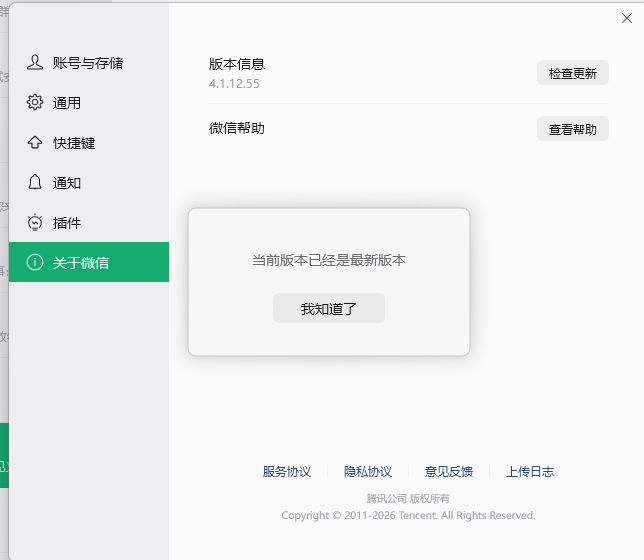Click the 检查更新 button
This screenshot has height=560, width=644.
click(x=573, y=73)
